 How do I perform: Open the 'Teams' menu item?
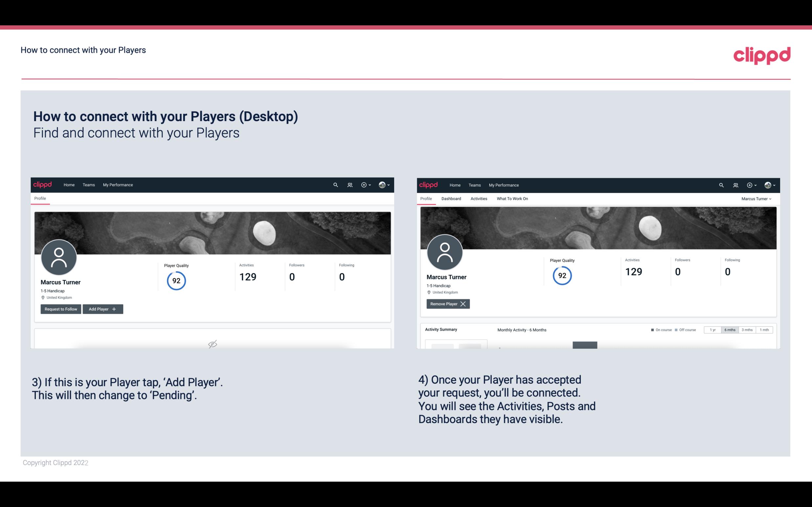pyautogui.click(x=88, y=184)
